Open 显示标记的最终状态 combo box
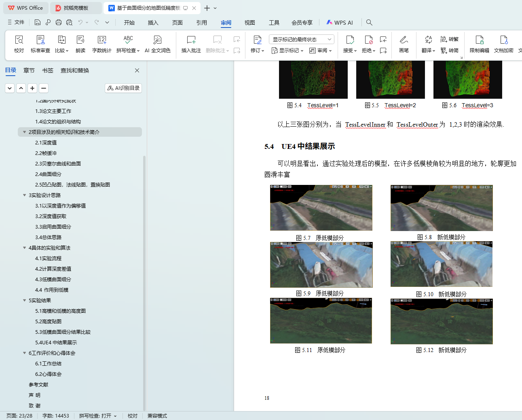This screenshot has width=522, height=420. (301, 39)
